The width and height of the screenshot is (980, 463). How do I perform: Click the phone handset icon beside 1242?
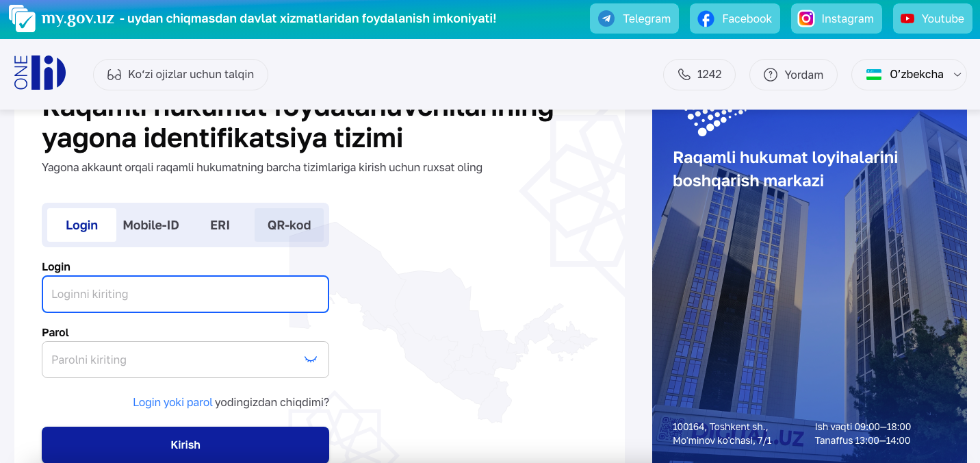[684, 75]
